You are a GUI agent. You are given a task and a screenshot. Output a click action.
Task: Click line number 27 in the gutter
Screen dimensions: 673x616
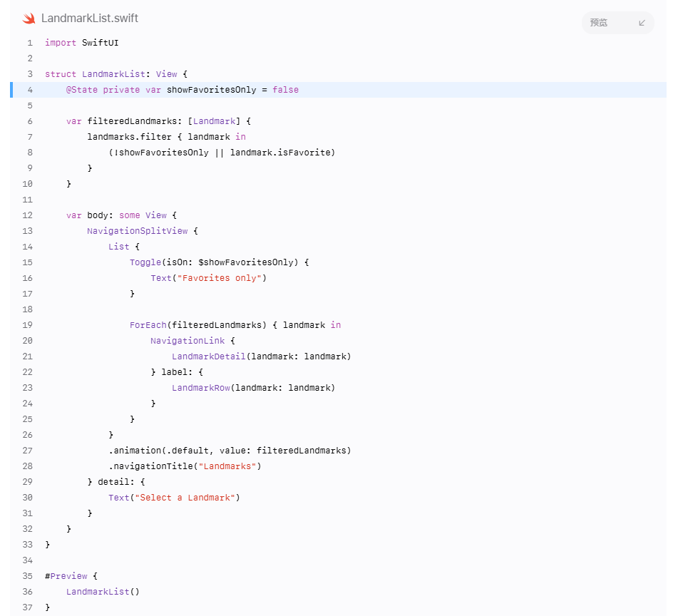[x=28, y=451]
